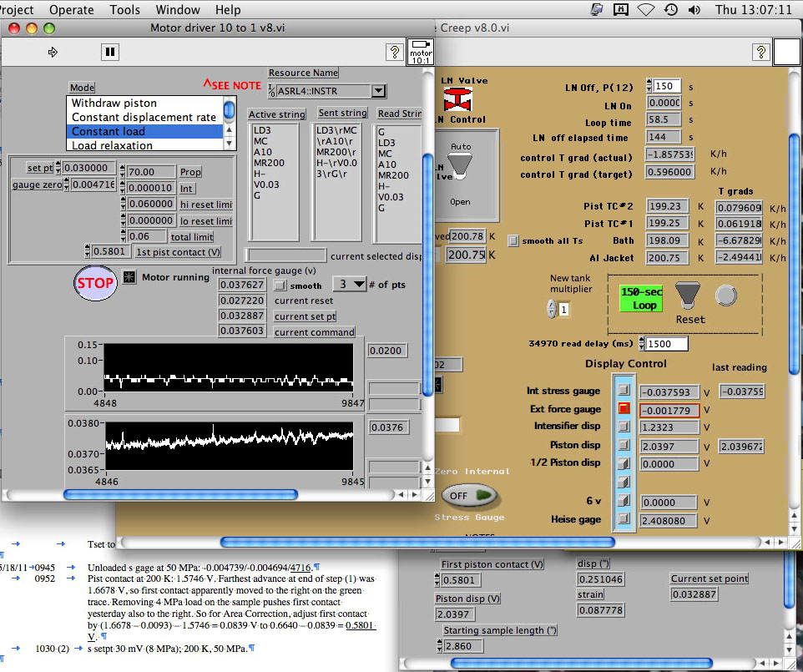This screenshot has height=672, width=803.
Task: Click the Time Machine icon in menu bar
Action: (x=670, y=10)
